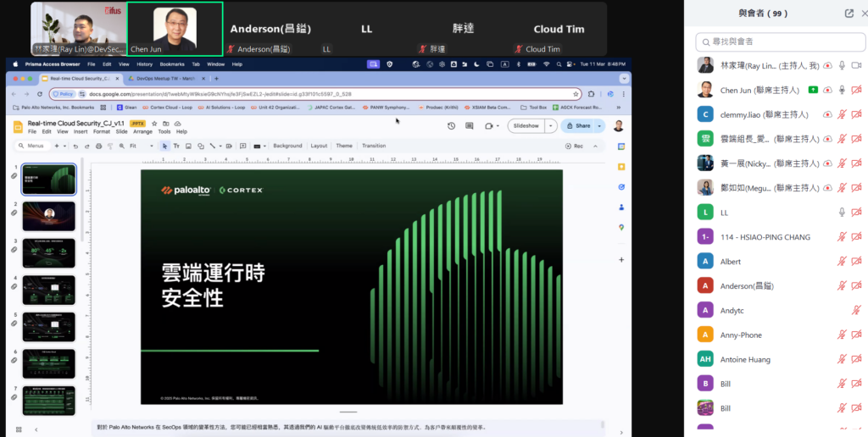Bookmark page with address bar star

[576, 94]
